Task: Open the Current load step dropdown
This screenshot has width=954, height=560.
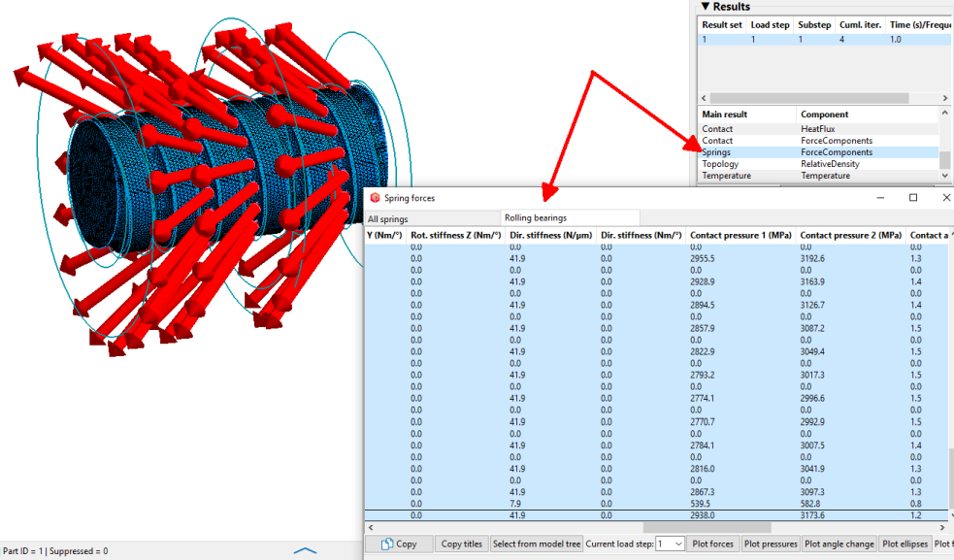Action: pyautogui.click(x=670, y=544)
